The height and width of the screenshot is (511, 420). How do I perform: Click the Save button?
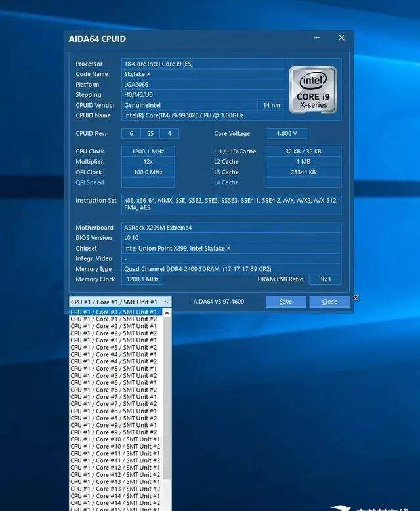(285, 302)
